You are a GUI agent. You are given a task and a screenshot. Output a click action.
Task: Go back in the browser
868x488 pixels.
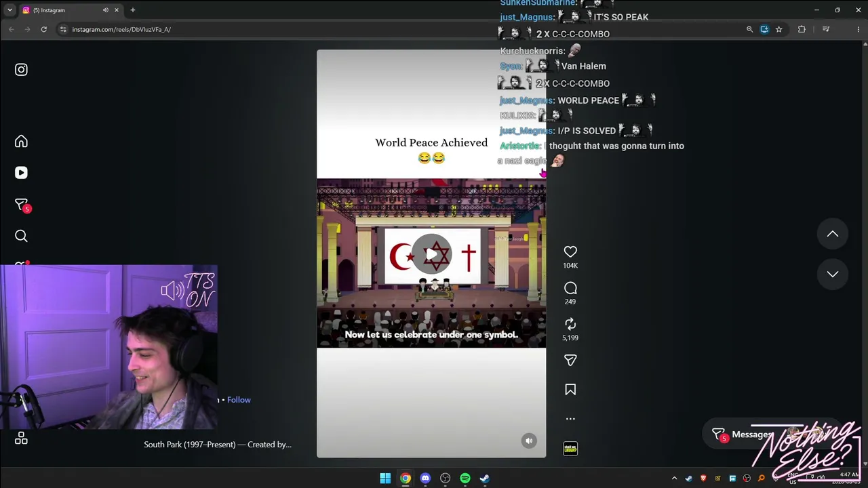(x=12, y=29)
